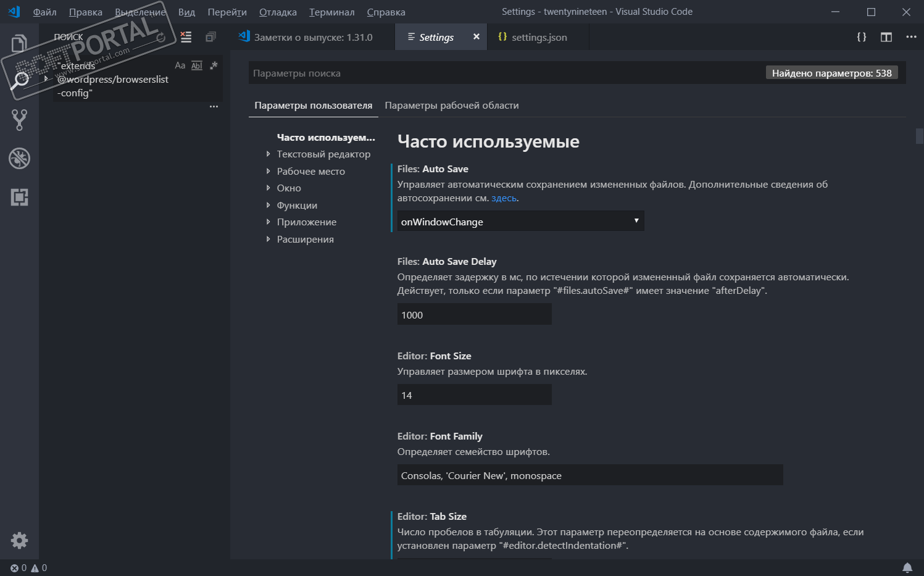The width and height of the screenshot is (924, 576).
Task: Clear search results in search panel
Action: pos(186,37)
